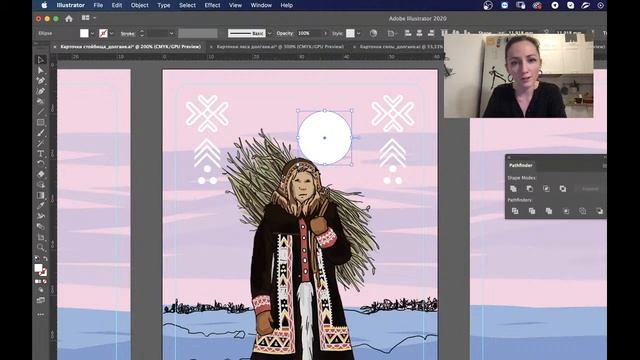Open the Illustrator app menu
The image size is (640, 360).
pyautogui.click(x=70, y=5)
